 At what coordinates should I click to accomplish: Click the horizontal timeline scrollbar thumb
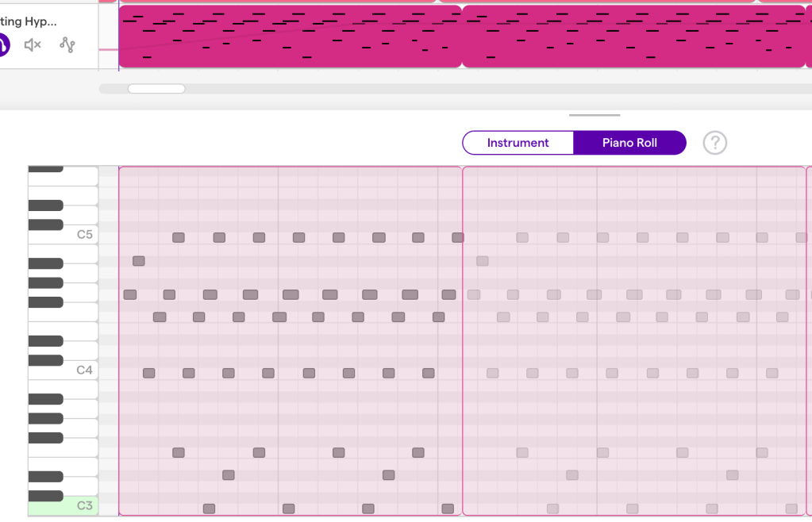(156, 89)
